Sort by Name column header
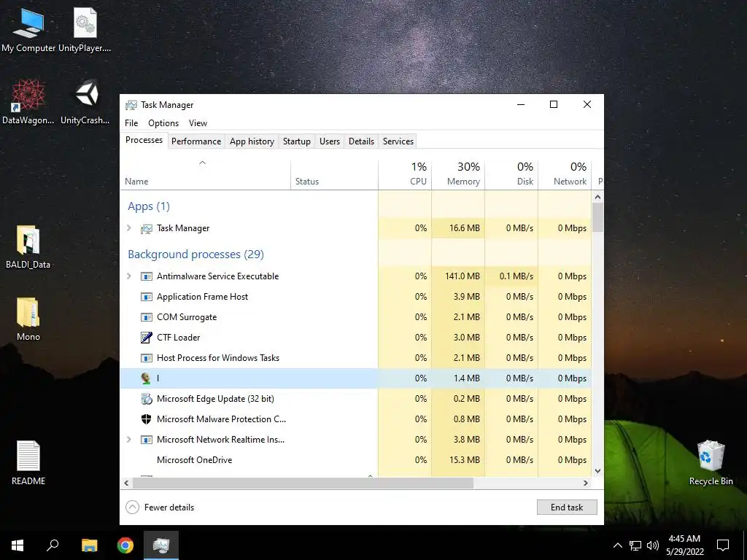This screenshot has height=560, width=747. click(205, 174)
